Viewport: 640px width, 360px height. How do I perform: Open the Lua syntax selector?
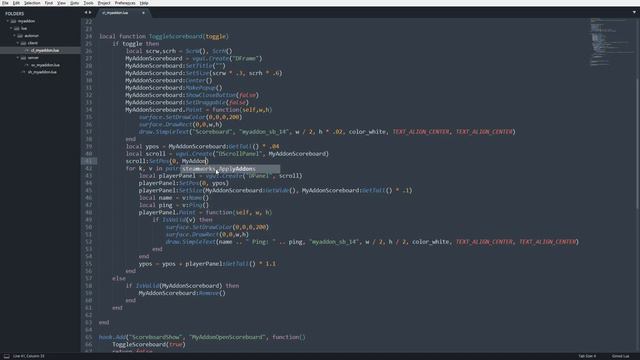620,356
